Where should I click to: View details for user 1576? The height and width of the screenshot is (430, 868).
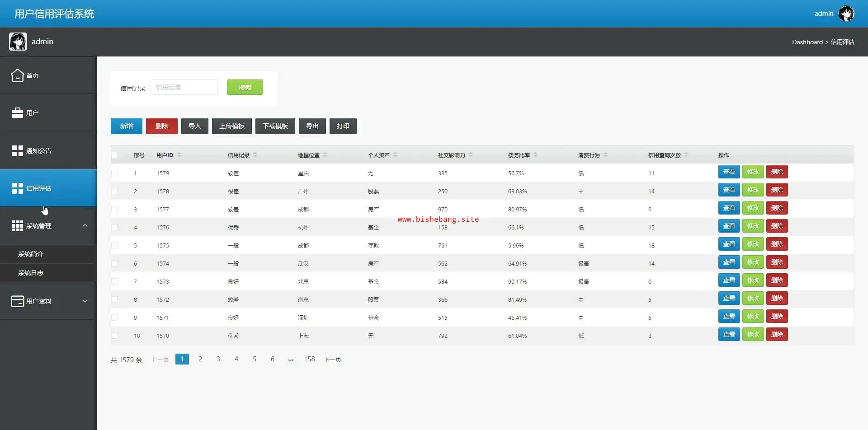click(729, 226)
